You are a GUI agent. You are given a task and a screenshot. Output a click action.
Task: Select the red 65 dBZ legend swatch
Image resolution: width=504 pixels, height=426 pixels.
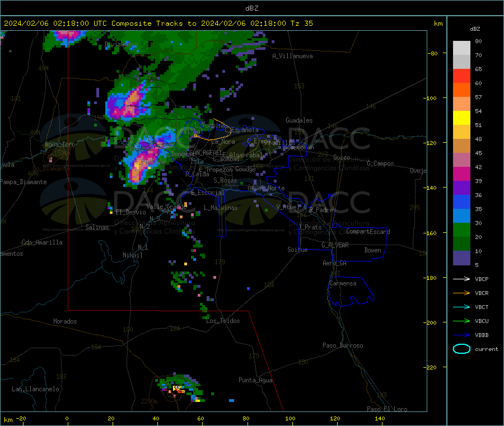click(461, 76)
